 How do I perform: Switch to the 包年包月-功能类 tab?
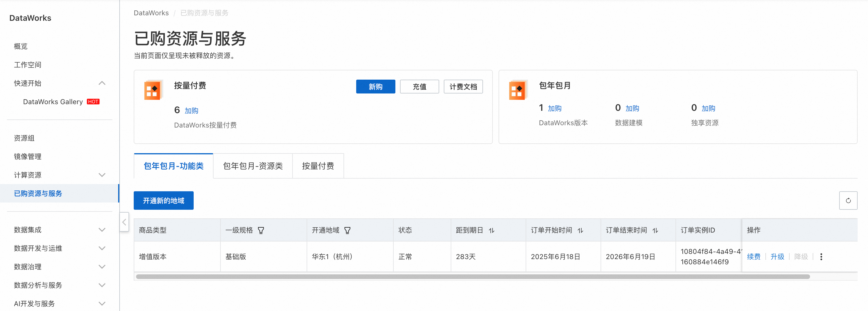(x=173, y=166)
